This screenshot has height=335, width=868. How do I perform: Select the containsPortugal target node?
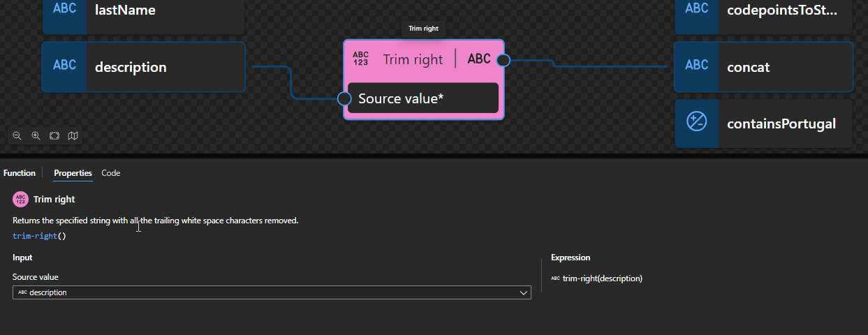(x=781, y=124)
